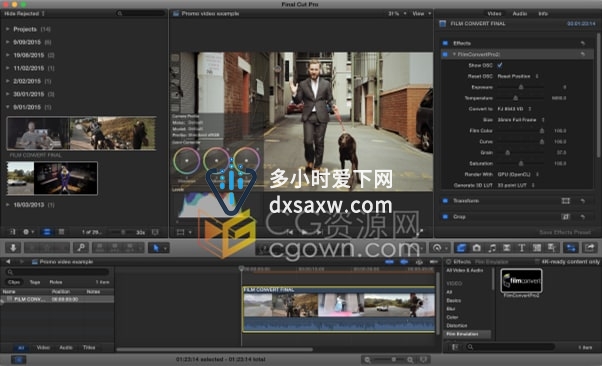Click the Transform onscreen controls icon
602x366 pixels.
click(x=566, y=201)
